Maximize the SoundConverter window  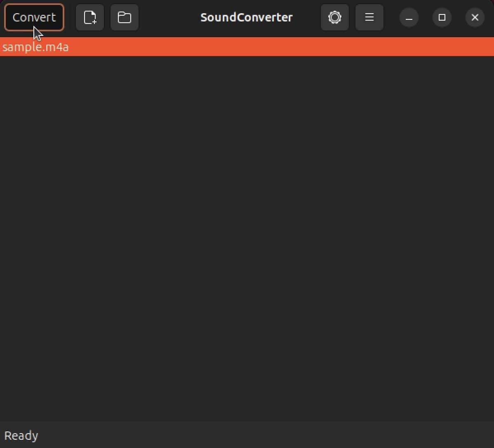(x=442, y=17)
